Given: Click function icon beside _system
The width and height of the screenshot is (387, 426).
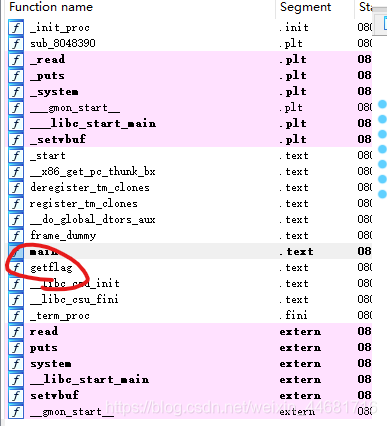Looking at the screenshot, I should click(x=16, y=91).
